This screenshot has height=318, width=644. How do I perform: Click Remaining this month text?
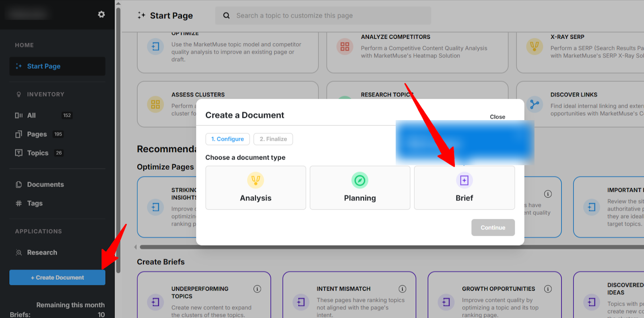pos(70,305)
